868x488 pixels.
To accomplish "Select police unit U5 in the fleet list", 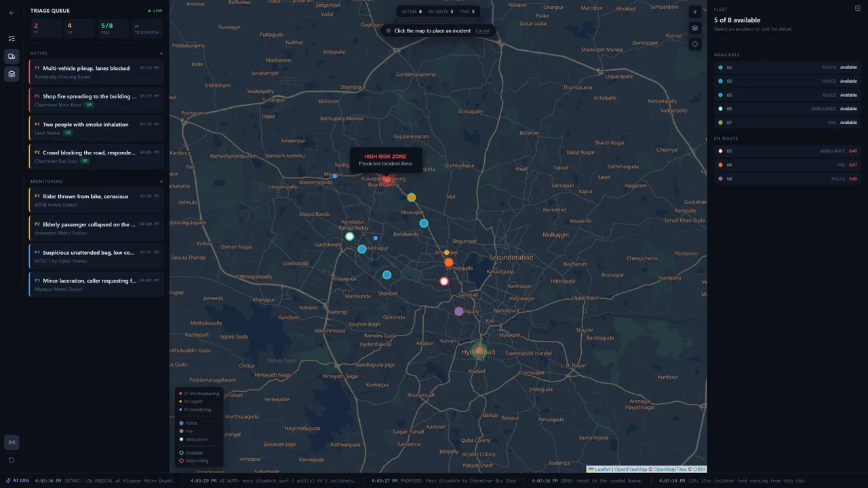I will [787, 95].
